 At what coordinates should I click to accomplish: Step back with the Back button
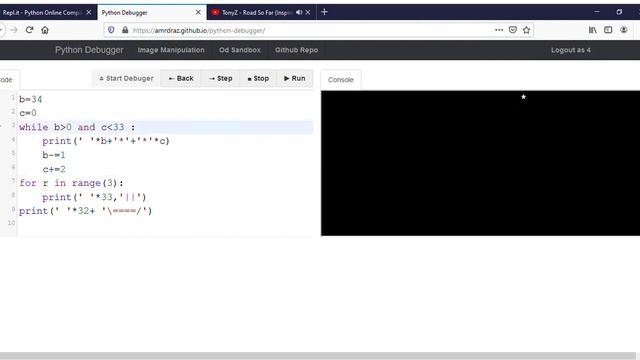pos(181,78)
